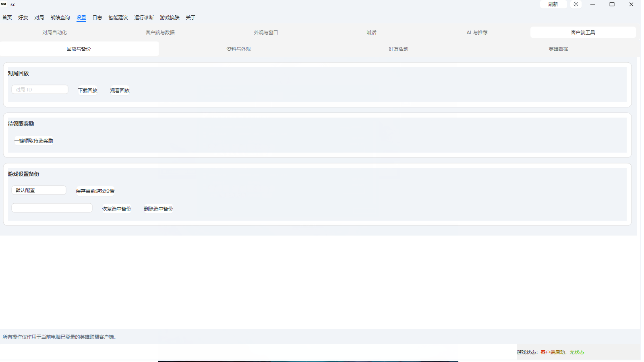Screen dimensions: 644x362
Task: Focus the 对局 ID input field
Action: [x=40, y=89]
